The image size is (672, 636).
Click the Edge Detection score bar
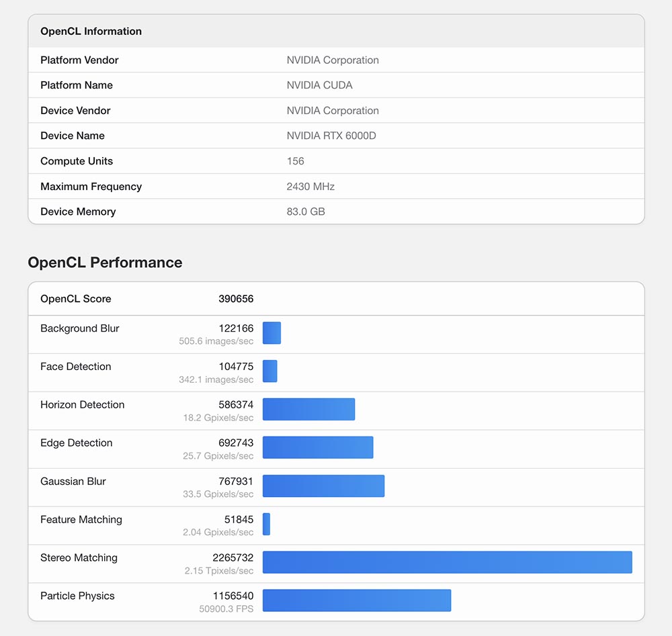click(317, 447)
